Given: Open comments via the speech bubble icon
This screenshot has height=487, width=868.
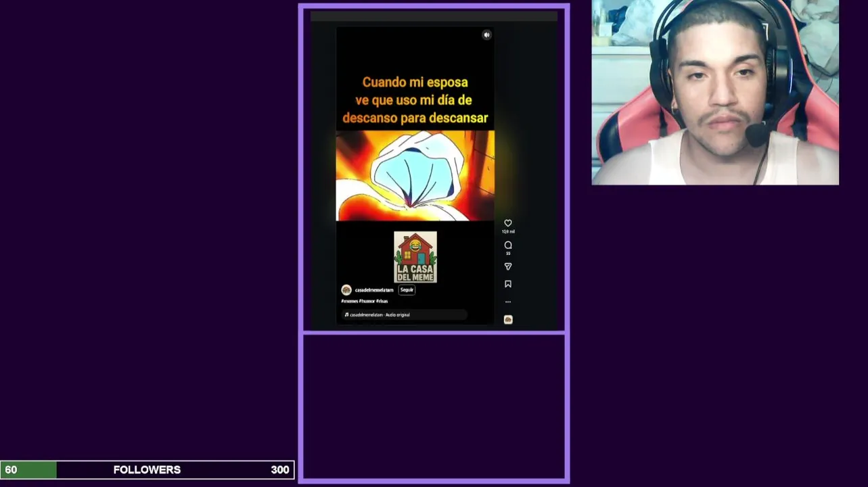Looking at the screenshot, I should tap(508, 245).
